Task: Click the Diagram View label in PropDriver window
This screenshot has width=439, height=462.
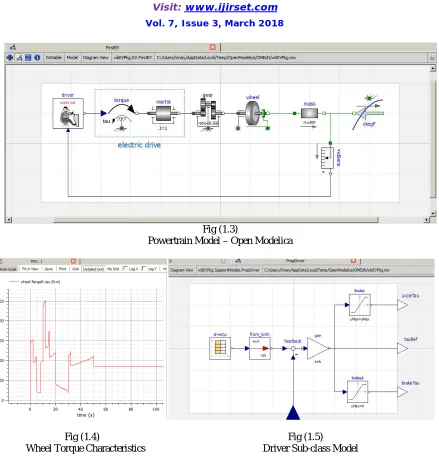Action: click(181, 270)
